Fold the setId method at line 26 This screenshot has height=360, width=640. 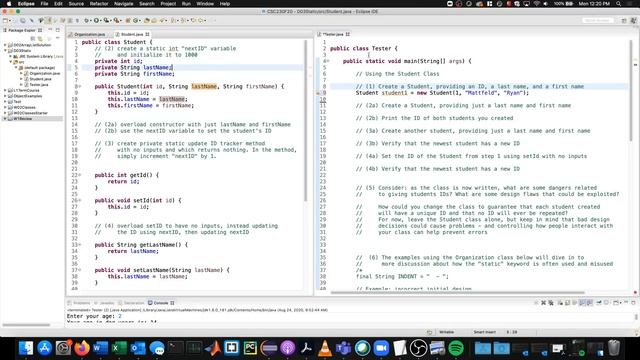coord(80,200)
